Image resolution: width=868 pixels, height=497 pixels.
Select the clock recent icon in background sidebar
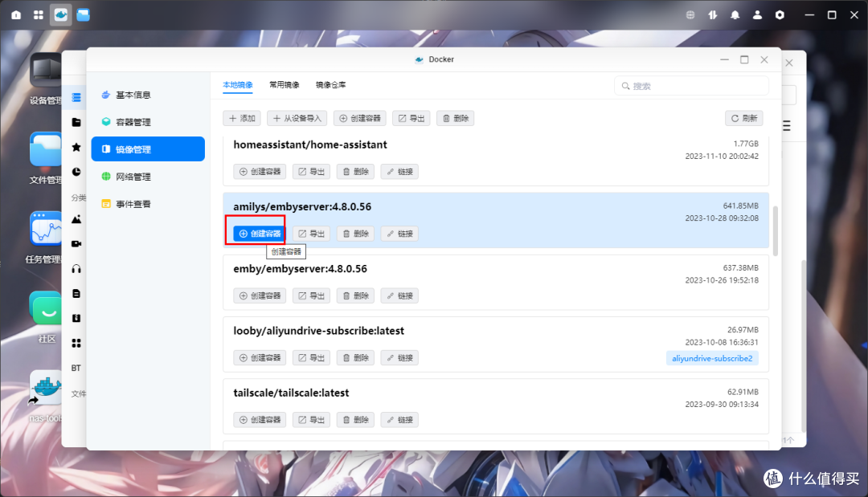pyautogui.click(x=76, y=172)
